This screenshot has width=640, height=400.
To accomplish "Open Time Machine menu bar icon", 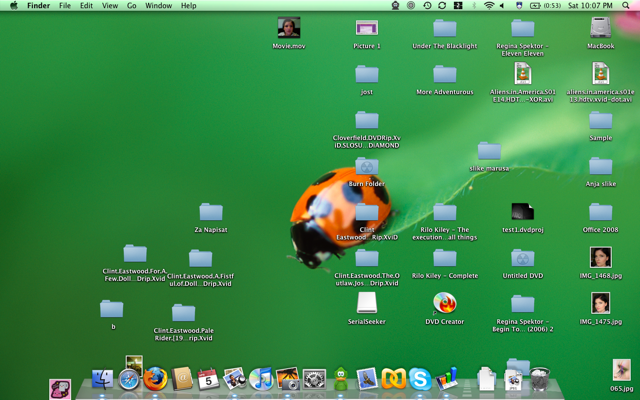I will click(427, 5).
